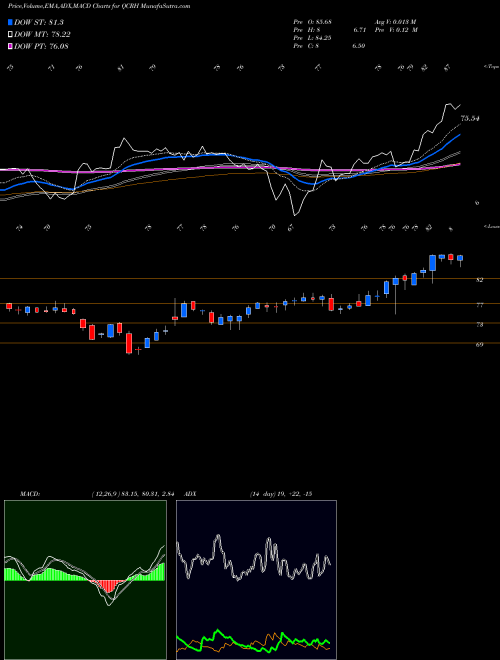Click the 'Pre O: 83.68' value
The width and height of the screenshot is (500, 660).
tap(313, 22)
